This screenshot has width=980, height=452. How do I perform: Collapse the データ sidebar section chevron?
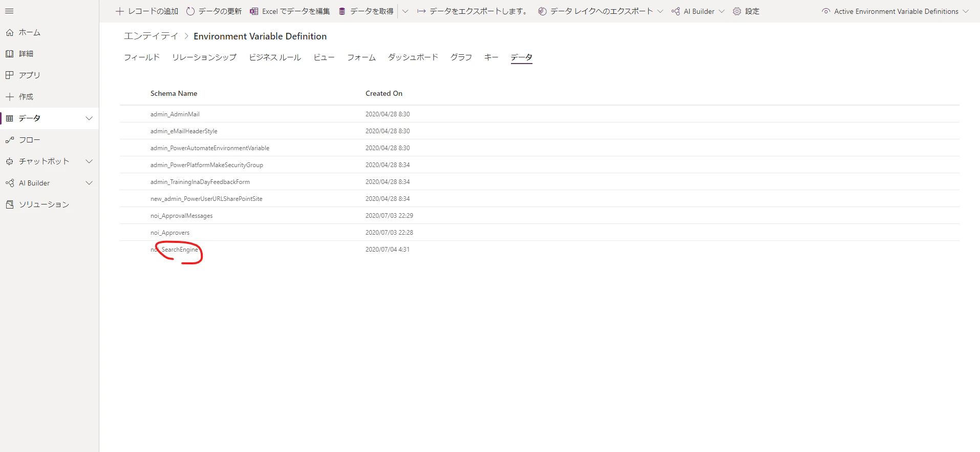coord(89,118)
